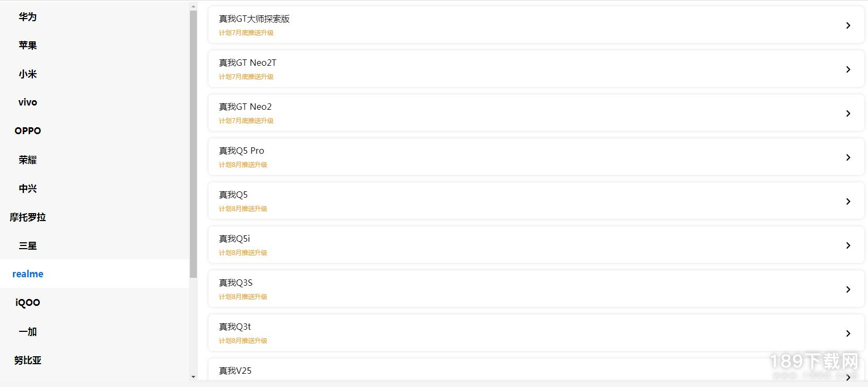Viewport: 868px width, 387px height.
Task: Open iQOO brand category
Action: (x=28, y=303)
